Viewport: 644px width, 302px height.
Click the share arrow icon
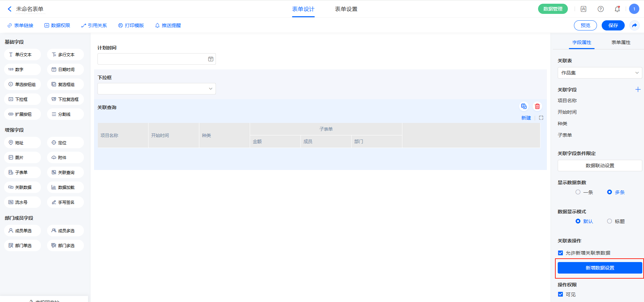[634, 25]
